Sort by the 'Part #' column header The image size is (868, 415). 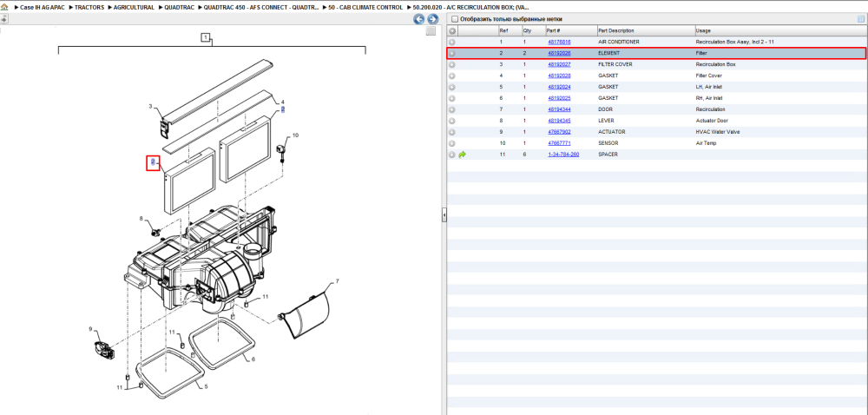pyautogui.click(x=571, y=31)
